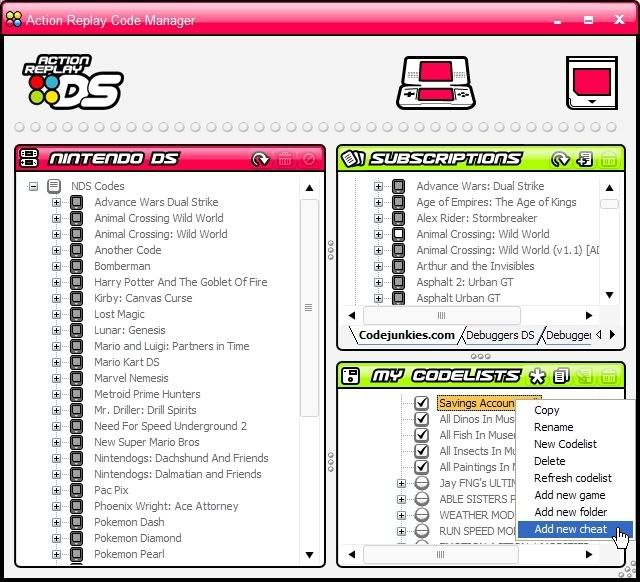Select Add new cheat menu entry
The height and width of the screenshot is (582, 640).
point(575,529)
